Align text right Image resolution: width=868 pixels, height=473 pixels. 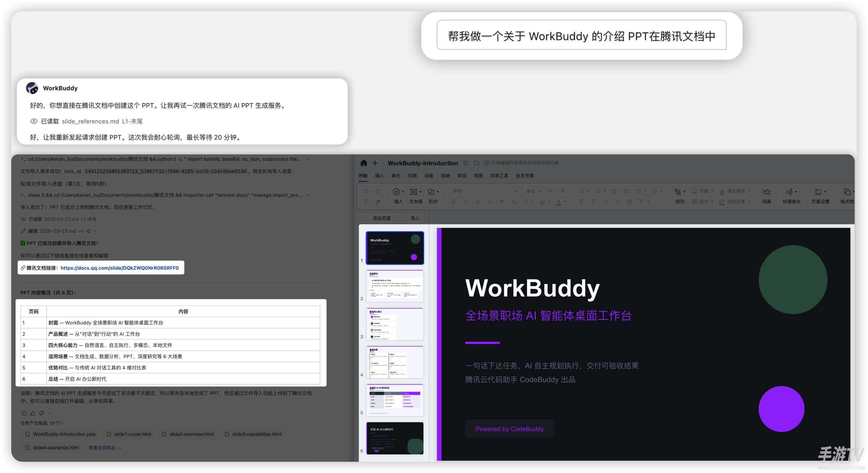point(605,202)
